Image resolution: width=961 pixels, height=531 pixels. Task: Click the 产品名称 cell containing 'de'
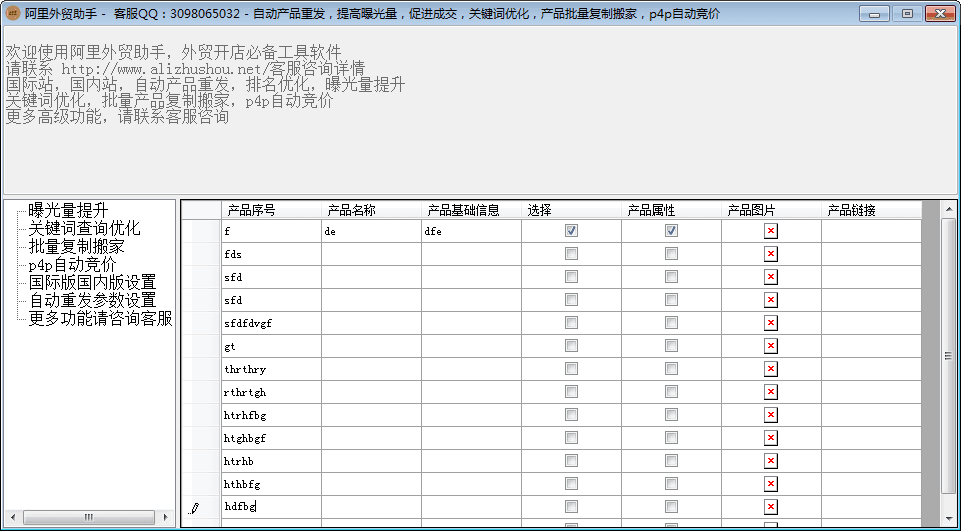click(370, 231)
